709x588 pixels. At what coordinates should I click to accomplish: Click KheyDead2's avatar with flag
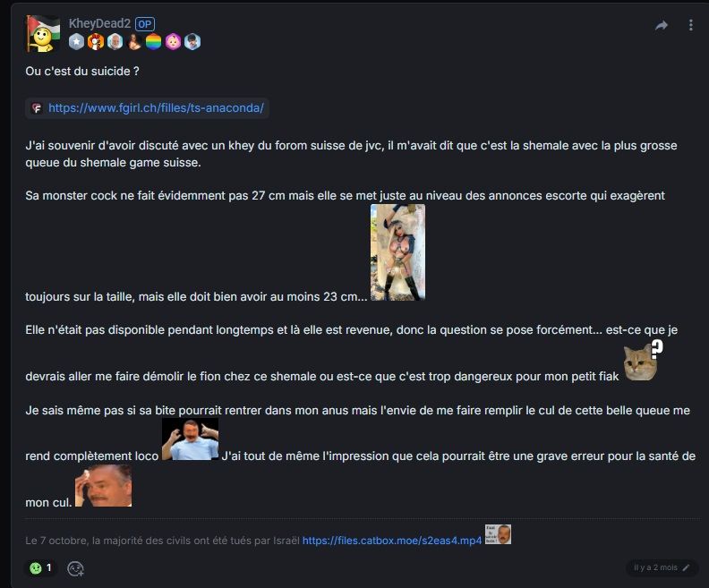click(x=42, y=33)
